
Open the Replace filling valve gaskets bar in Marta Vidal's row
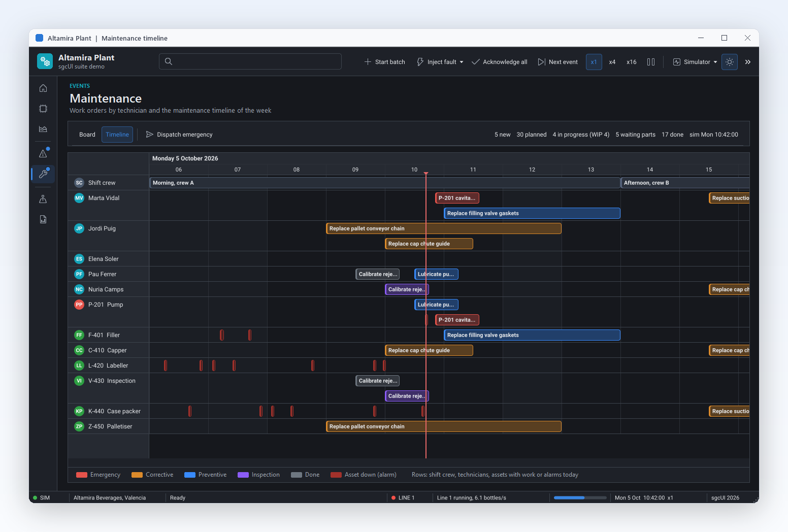coord(532,213)
